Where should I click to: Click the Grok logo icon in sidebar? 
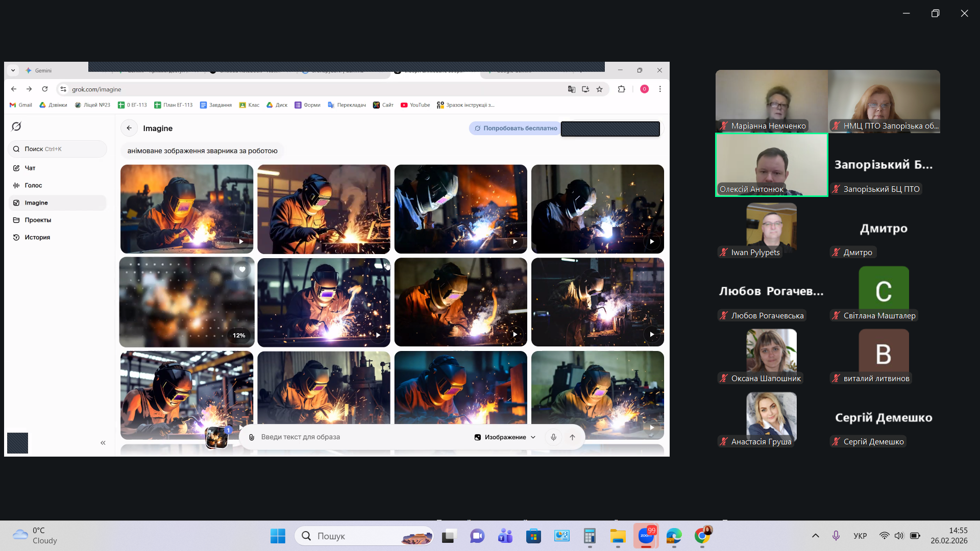pos(16,127)
